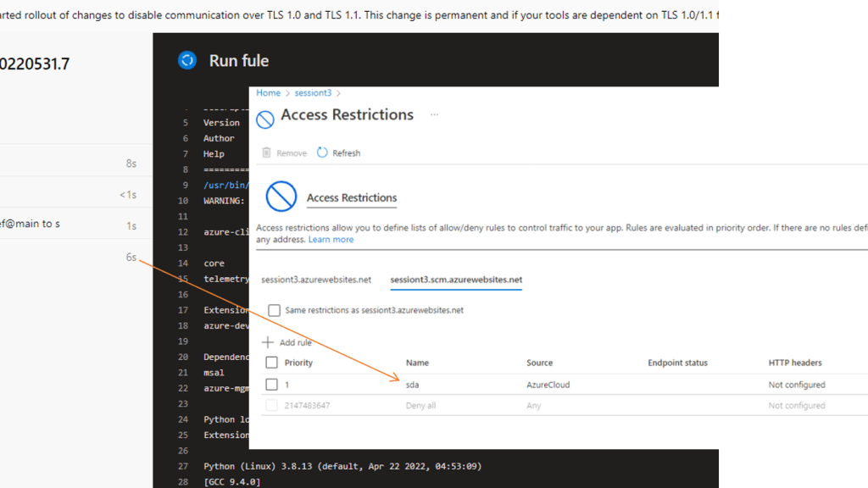Click the Add rule plus icon
This screenshot has width=868, height=488.
click(268, 342)
